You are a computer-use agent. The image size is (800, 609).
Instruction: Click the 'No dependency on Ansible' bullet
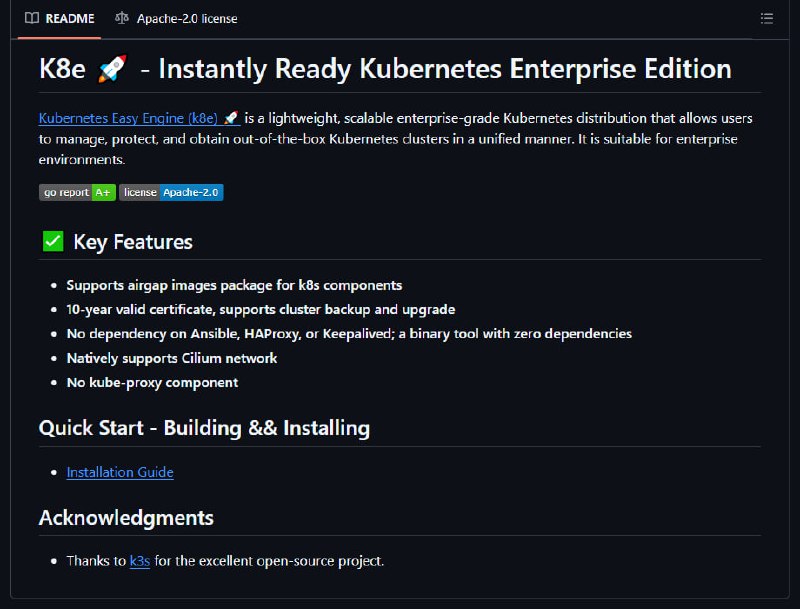click(x=349, y=334)
